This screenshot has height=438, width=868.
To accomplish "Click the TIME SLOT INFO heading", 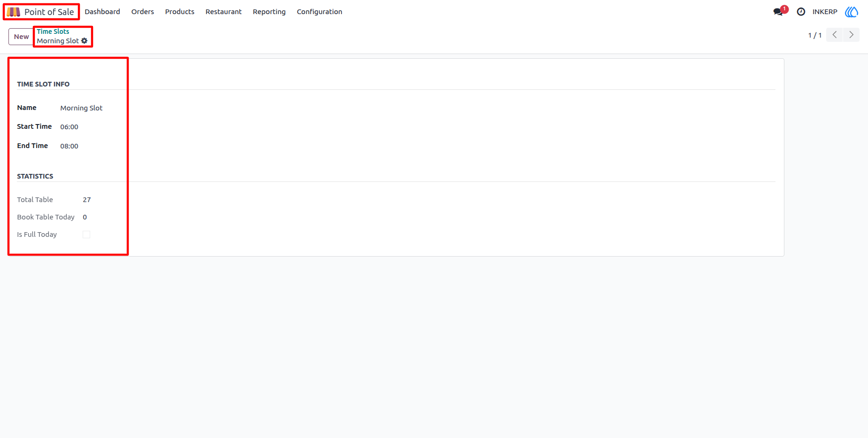I will [x=43, y=84].
